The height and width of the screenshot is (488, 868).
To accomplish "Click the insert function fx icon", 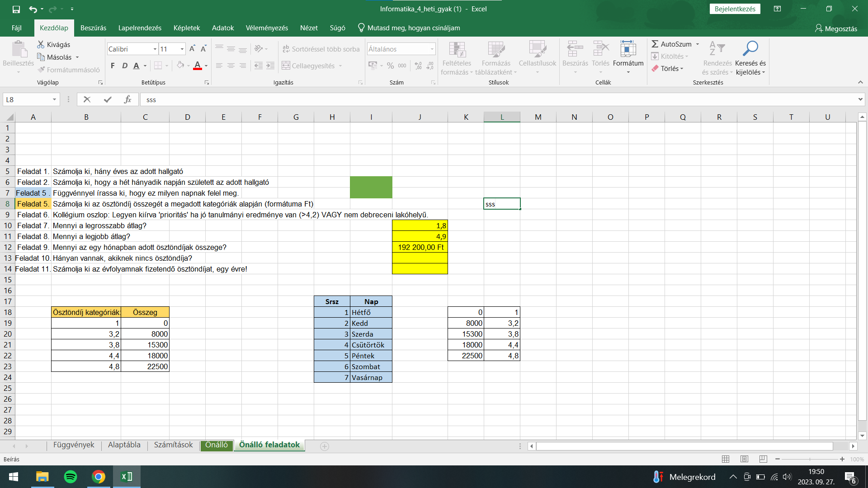I will tap(127, 99).
